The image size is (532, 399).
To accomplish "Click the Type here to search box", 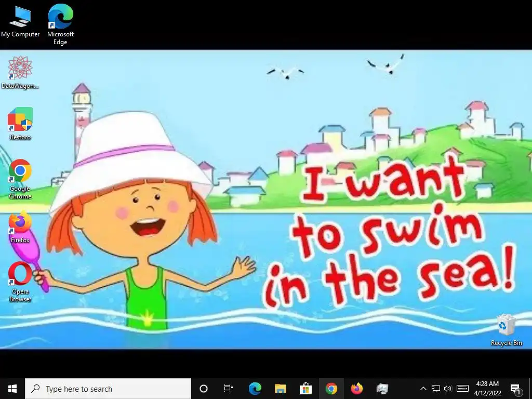I will (108, 389).
